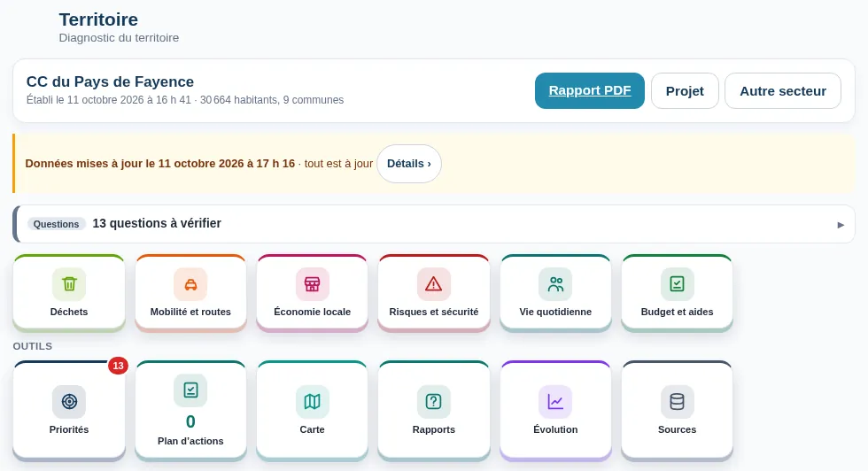Click the Diagnostic du territoire subtitle

click(x=119, y=38)
